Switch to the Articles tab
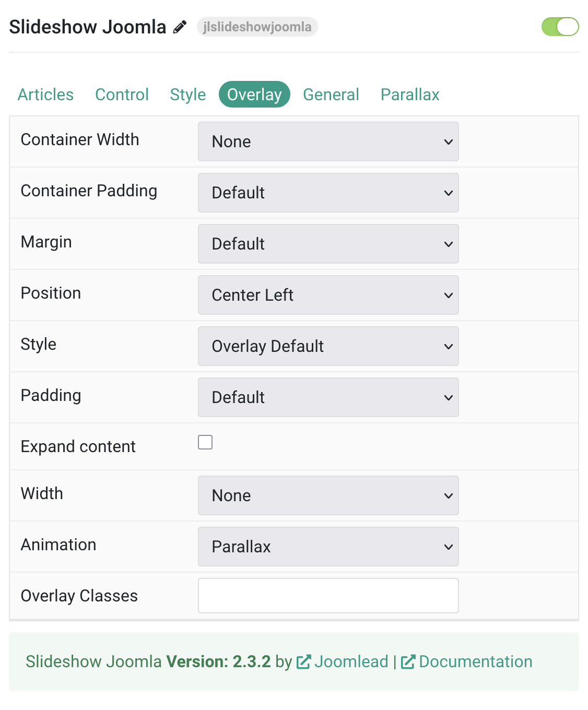The height and width of the screenshot is (710, 588). click(x=45, y=94)
